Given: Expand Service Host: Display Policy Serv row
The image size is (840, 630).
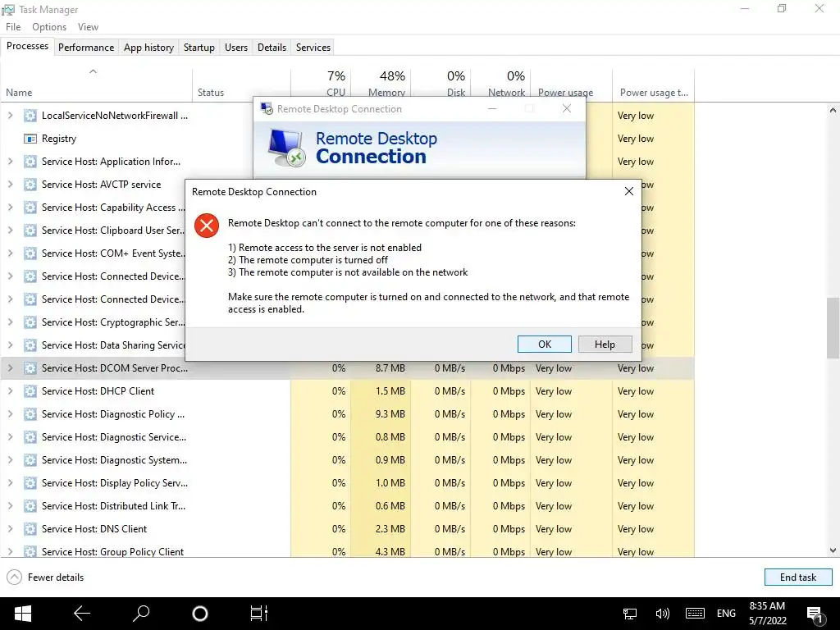Looking at the screenshot, I should point(10,482).
